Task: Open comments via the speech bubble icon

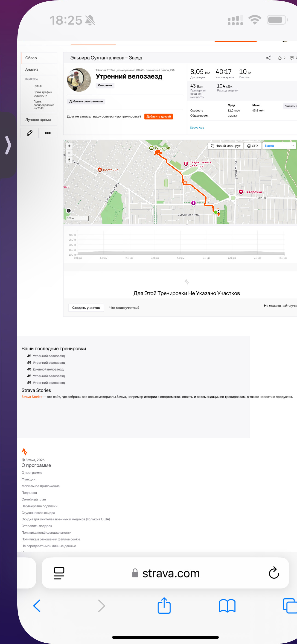Action: click(x=292, y=58)
